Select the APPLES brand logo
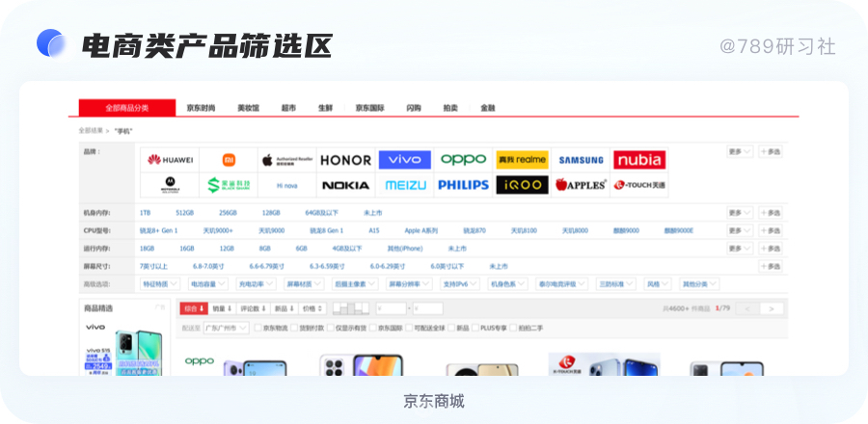The width and height of the screenshot is (868, 424). point(581,185)
